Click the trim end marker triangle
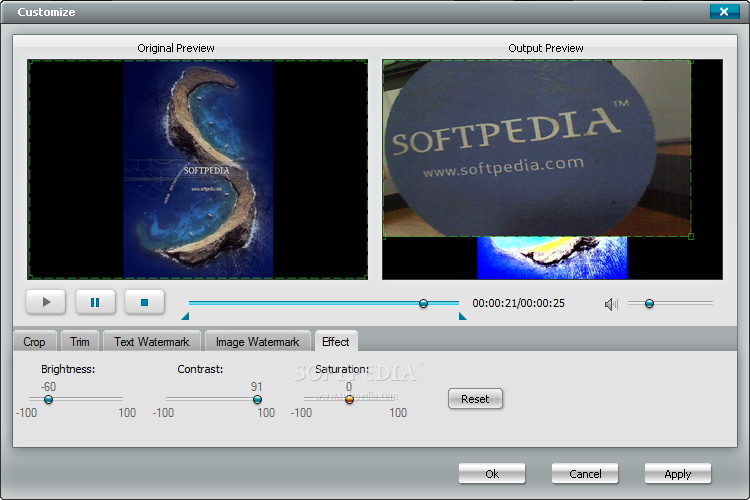Image resolution: width=750 pixels, height=500 pixels. (x=462, y=316)
